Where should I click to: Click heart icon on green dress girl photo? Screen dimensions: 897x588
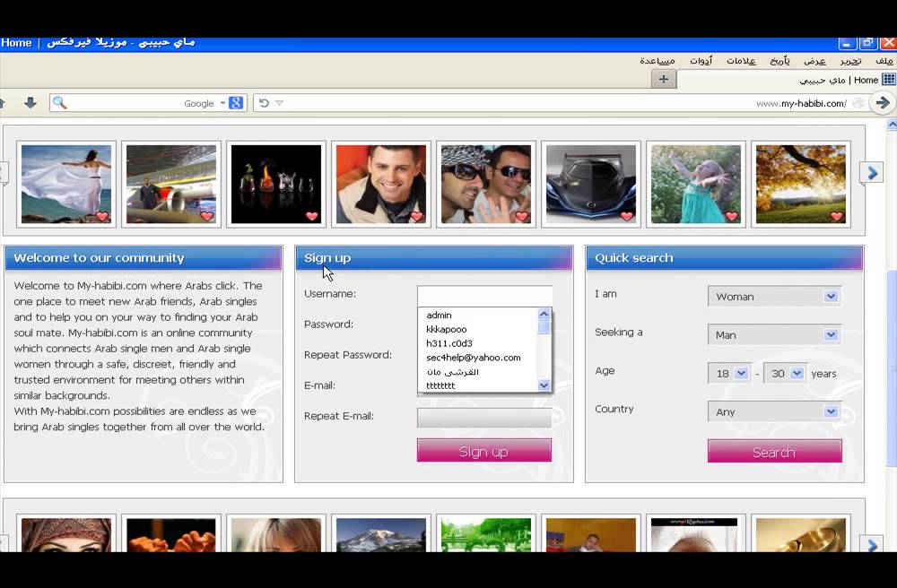[x=732, y=216]
